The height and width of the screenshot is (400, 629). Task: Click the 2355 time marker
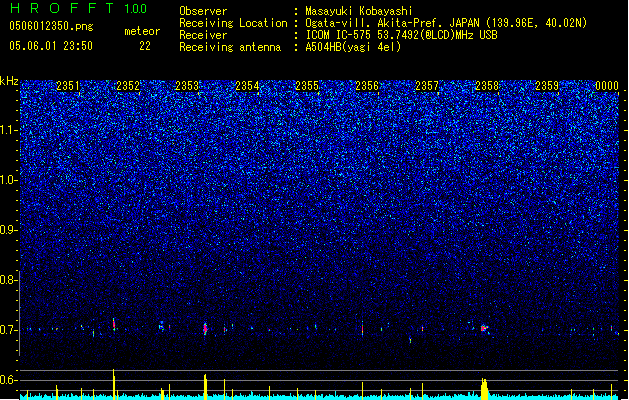click(x=307, y=86)
